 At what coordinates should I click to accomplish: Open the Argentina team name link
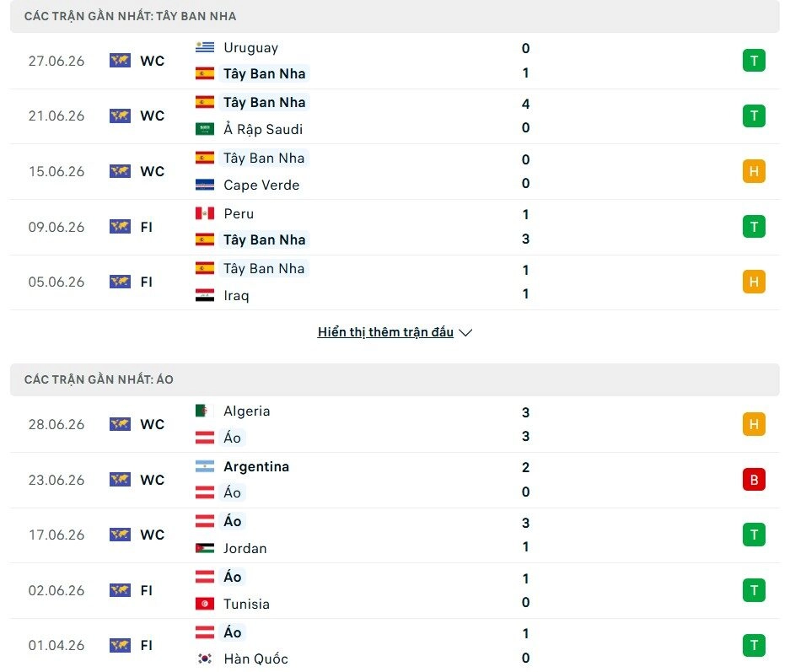[x=256, y=466]
